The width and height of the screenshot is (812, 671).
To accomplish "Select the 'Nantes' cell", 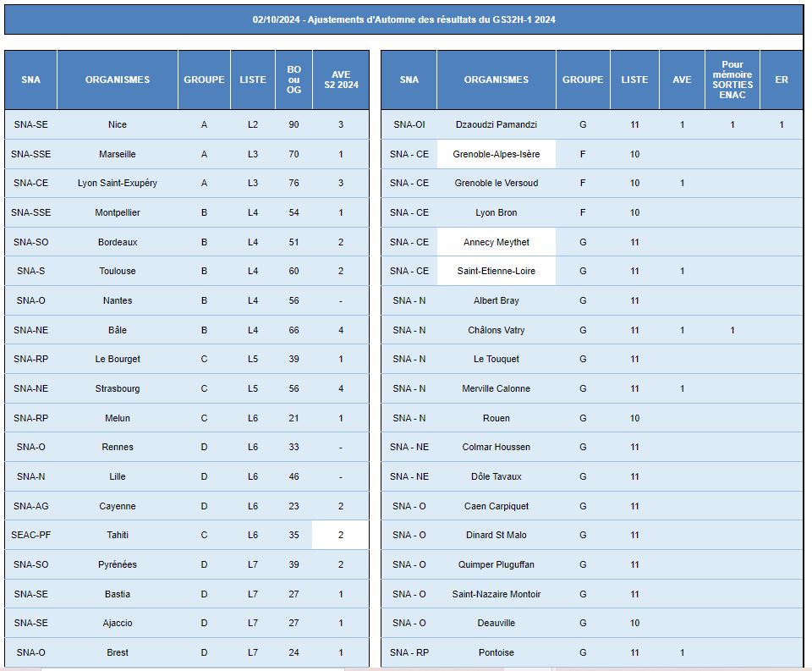I will 118,300.
